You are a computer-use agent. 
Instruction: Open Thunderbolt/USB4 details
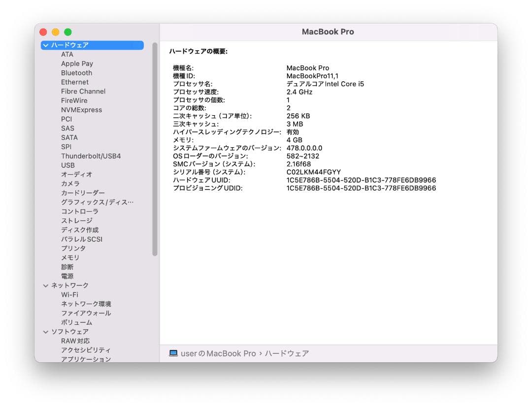coord(91,156)
